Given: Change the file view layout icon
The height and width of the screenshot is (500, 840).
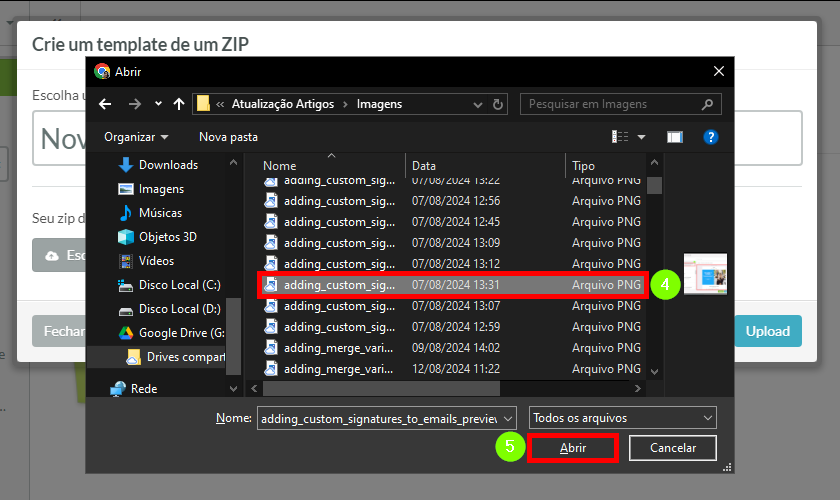Looking at the screenshot, I should (620, 137).
